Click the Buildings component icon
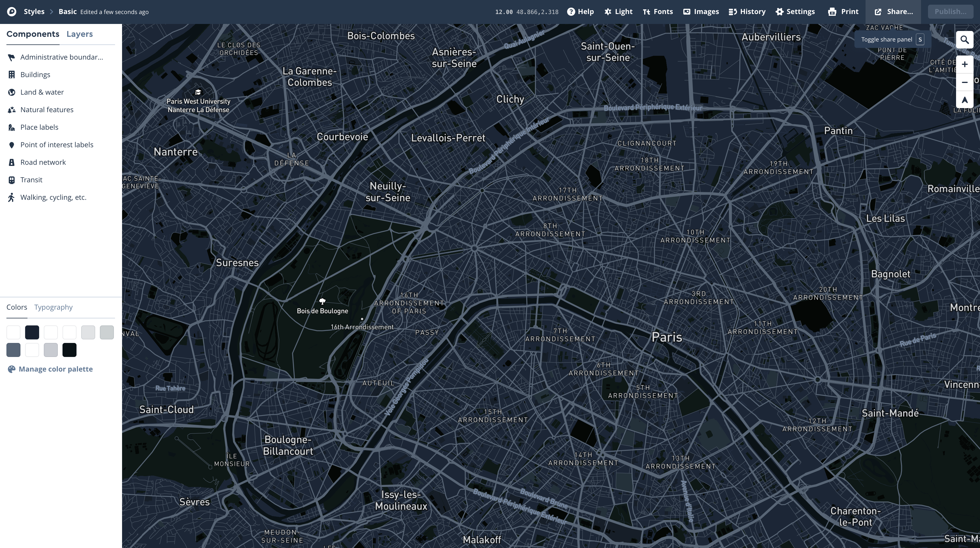 pyautogui.click(x=12, y=74)
